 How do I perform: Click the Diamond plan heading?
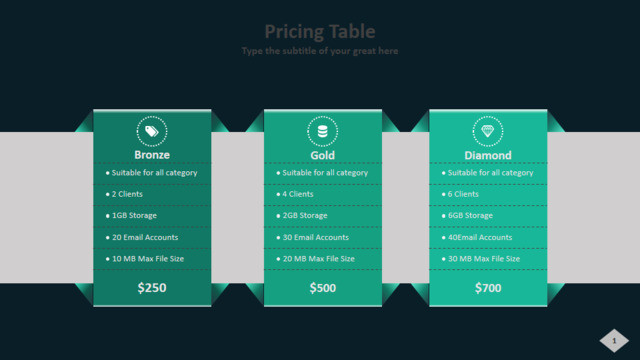coord(488,156)
